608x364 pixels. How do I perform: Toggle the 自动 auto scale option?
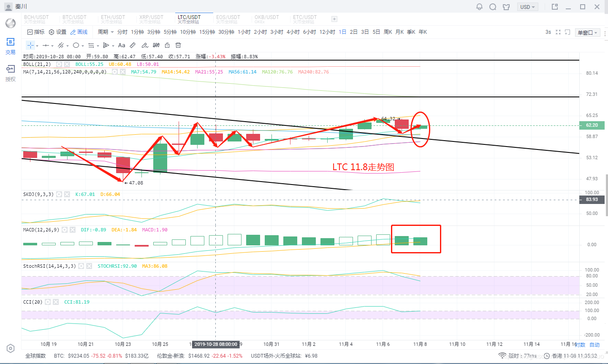point(594,345)
